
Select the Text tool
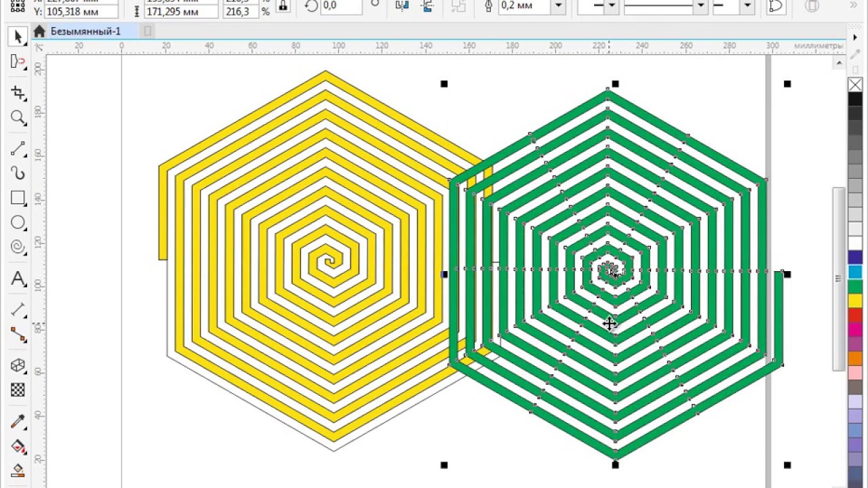coord(18,278)
